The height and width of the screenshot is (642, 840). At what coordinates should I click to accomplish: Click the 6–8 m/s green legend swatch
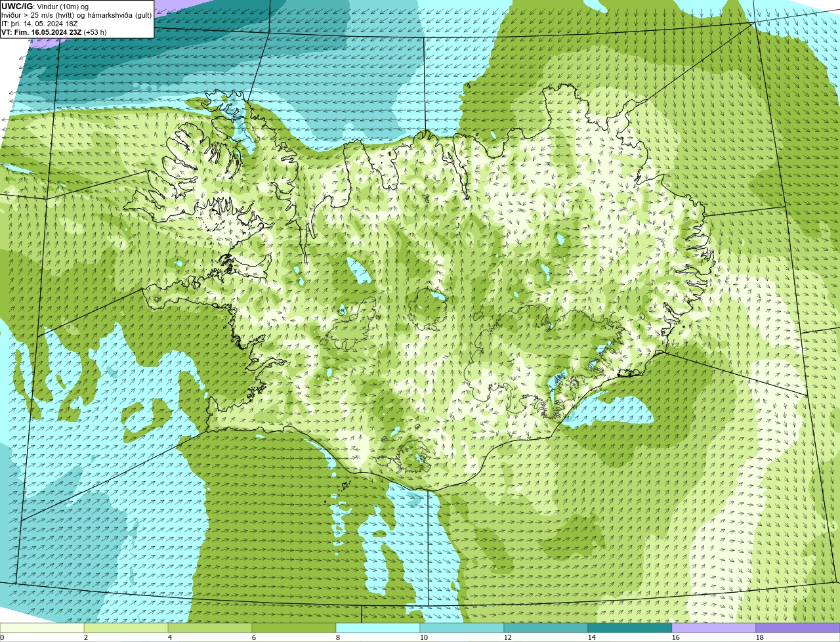[294, 628]
